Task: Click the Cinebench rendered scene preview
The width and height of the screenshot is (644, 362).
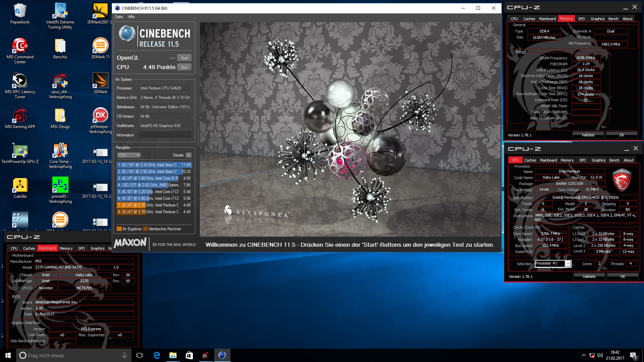Action: [x=350, y=129]
